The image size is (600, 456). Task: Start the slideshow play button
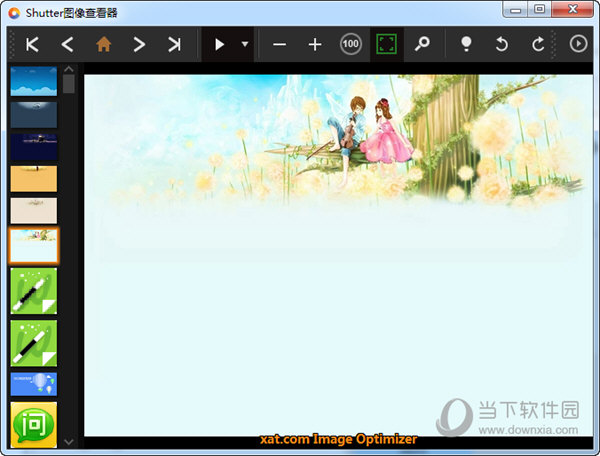[219, 45]
